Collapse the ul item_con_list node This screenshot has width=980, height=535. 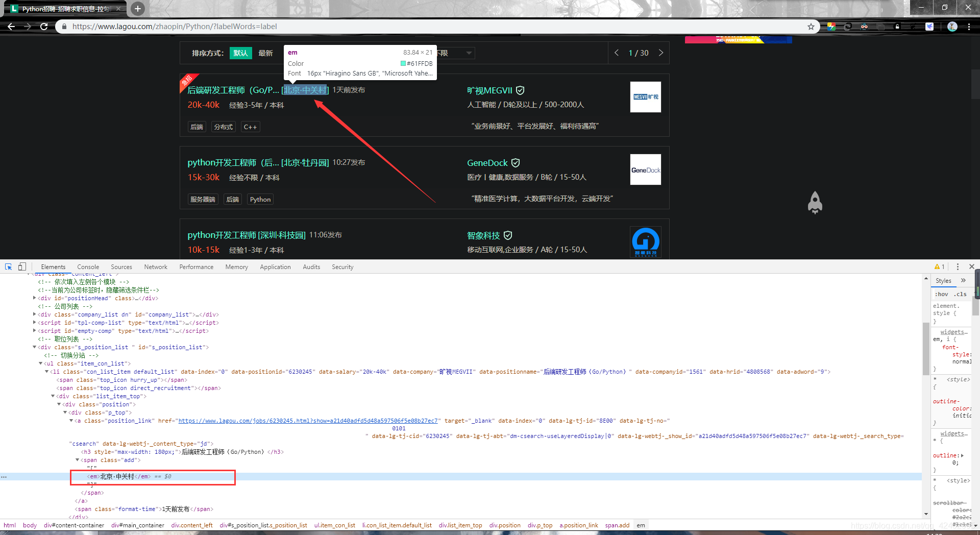click(x=41, y=363)
